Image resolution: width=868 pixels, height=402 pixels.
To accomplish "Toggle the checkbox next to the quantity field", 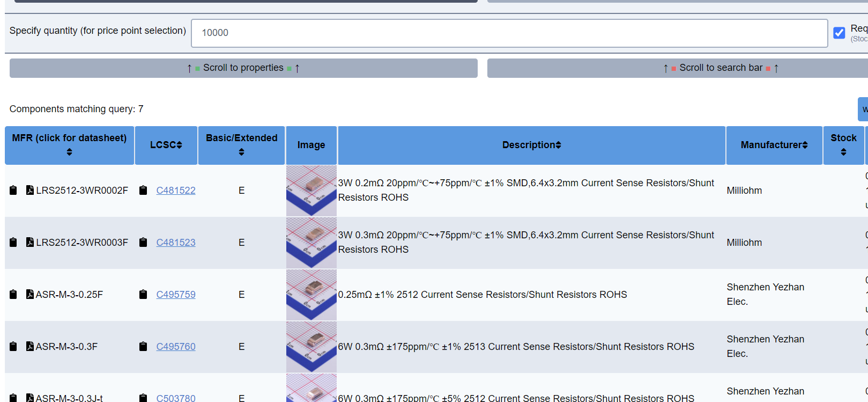I will [839, 33].
